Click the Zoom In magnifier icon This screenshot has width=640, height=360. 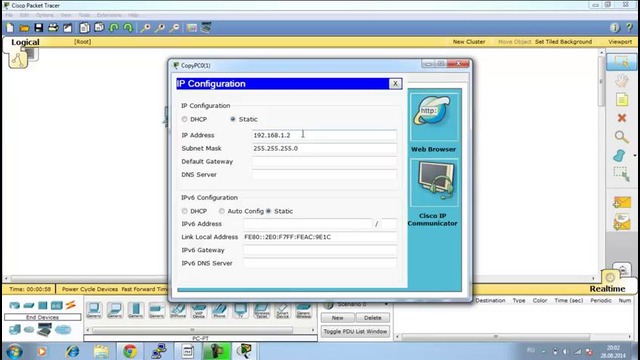click(x=145, y=28)
